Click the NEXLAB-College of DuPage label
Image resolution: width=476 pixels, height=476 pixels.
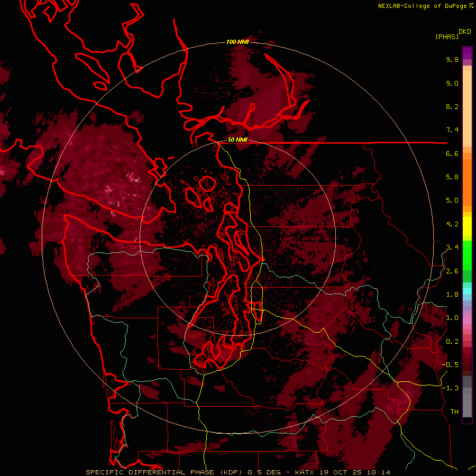pos(423,6)
